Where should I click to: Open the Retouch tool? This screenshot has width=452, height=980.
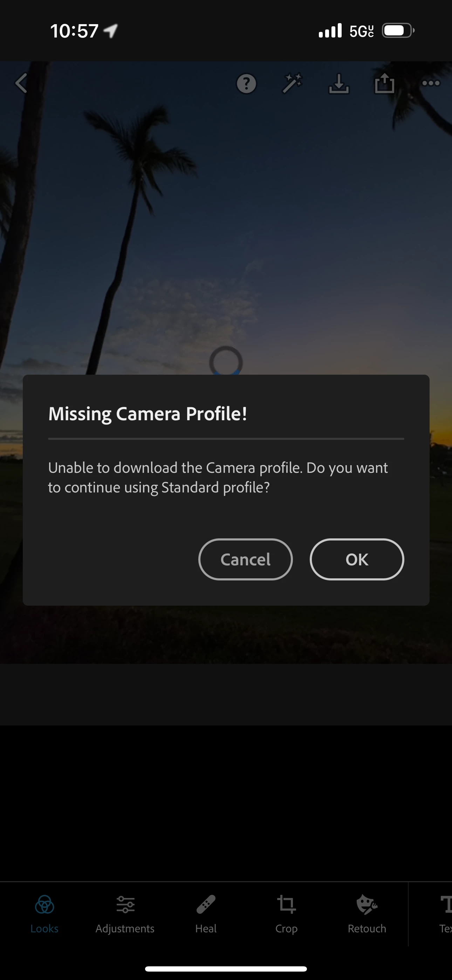click(x=367, y=914)
